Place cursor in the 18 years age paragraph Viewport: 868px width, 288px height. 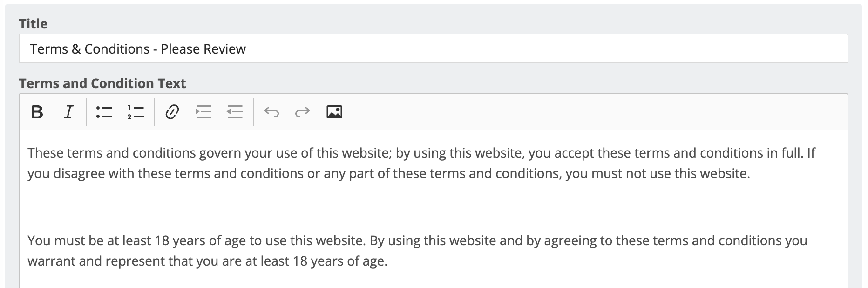[x=417, y=251]
